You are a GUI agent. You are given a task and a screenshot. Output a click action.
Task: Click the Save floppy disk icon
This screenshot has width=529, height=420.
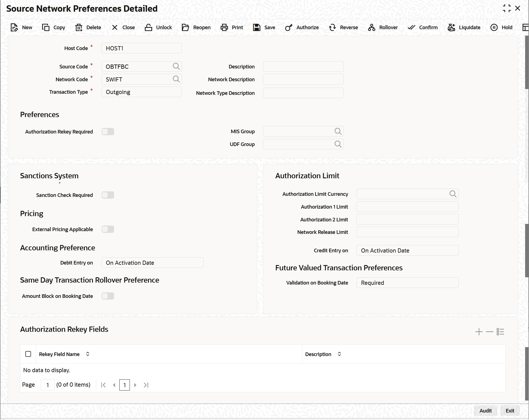tap(257, 28)
